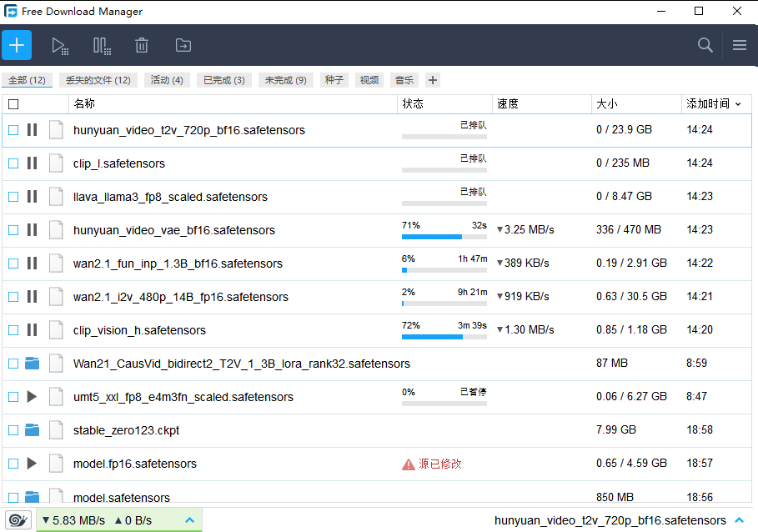Click the blue add download plus button

[x=17, y=45]
